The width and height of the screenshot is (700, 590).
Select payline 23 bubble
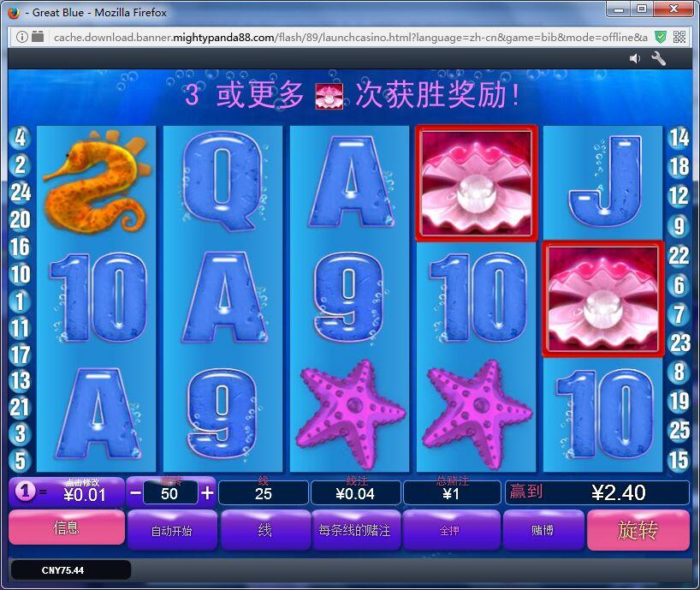point(679,343)
